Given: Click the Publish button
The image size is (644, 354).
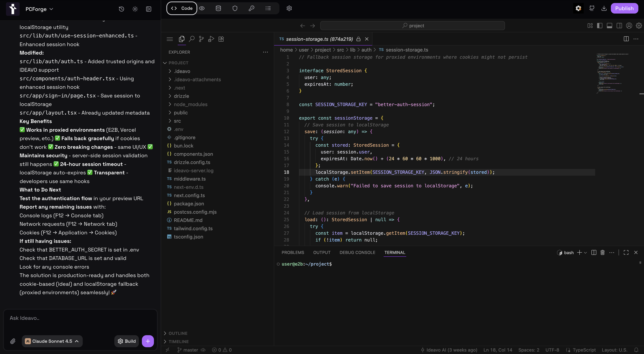Looking at the screenshot, I should point(625,8).
